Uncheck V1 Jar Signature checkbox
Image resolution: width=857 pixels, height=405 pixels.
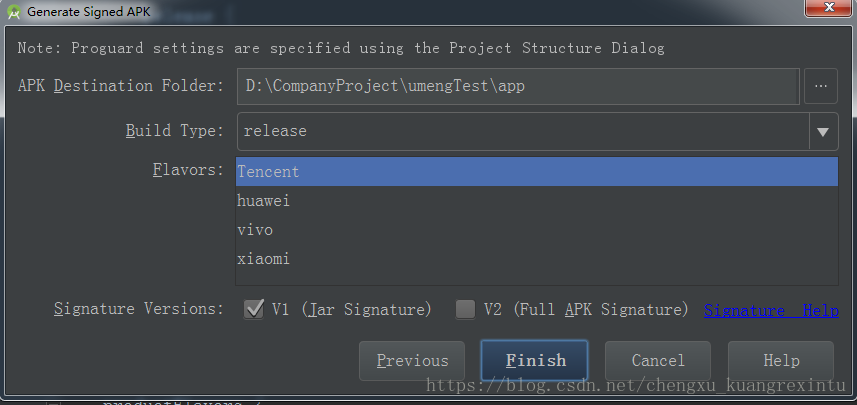tap(254, 309)
